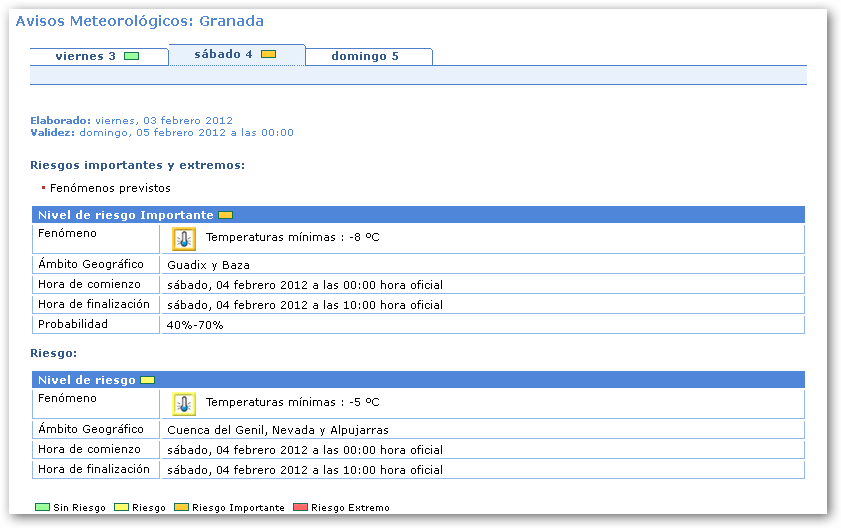Select the Cuenca del Genil, Nevada y Alpujarras cell
The height and width of the screenshot is (528, 841).
pyautogui.click(x=278, y=430)
